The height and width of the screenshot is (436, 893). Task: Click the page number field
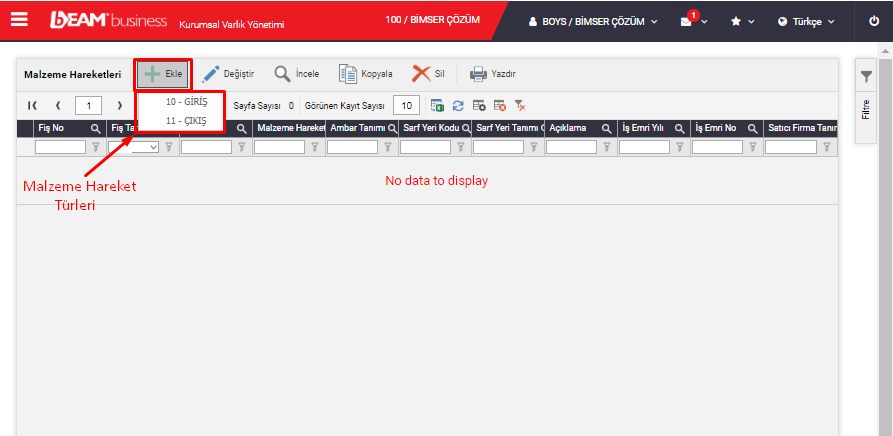[x=88, y=105]
